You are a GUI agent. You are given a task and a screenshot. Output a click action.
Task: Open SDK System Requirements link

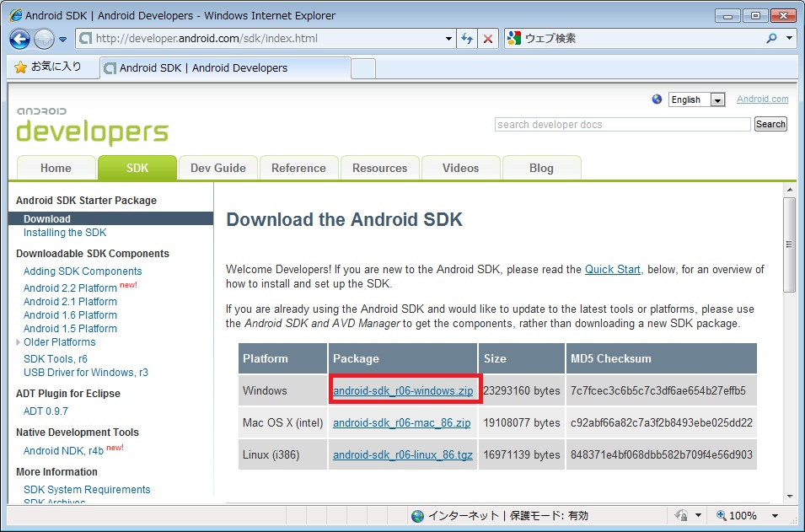point(87,489)
